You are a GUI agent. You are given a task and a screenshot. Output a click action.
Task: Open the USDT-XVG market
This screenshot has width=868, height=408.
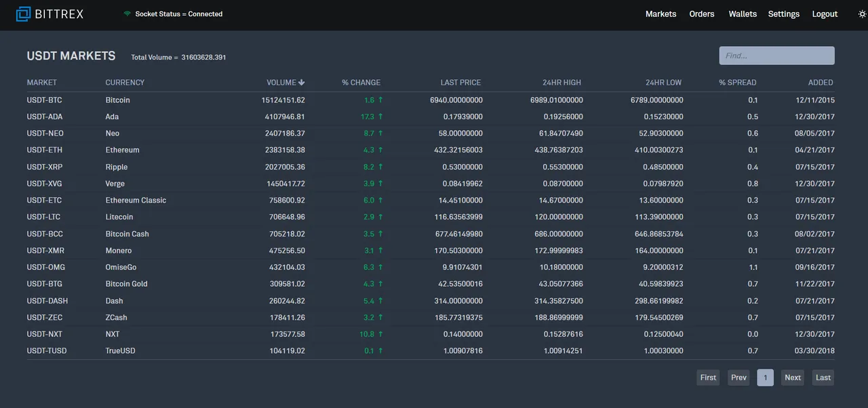45,184
